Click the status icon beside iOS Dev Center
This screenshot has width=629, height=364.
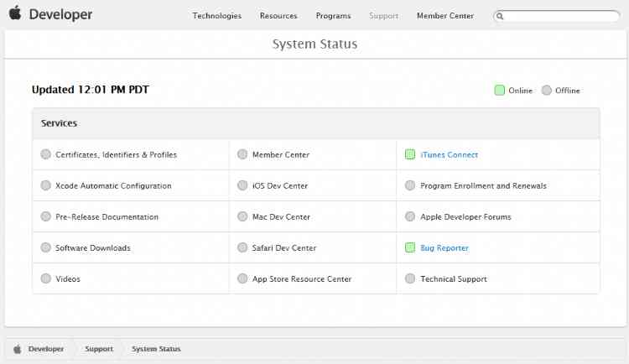(242, 185)
